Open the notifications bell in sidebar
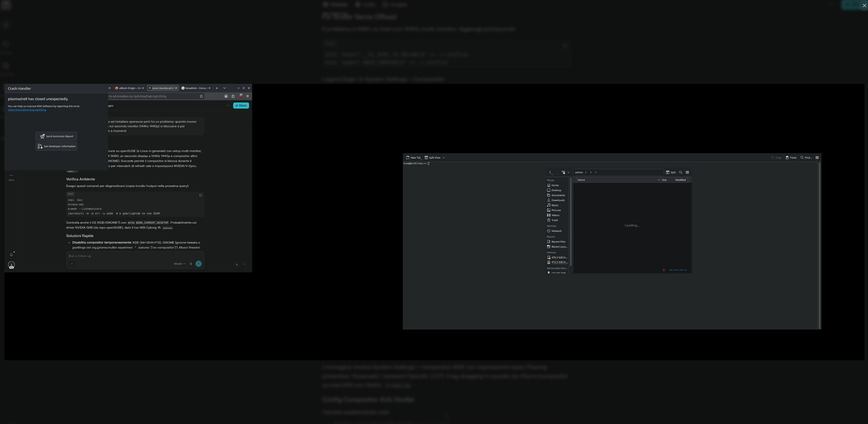868x424 pixels. point(11,255)
